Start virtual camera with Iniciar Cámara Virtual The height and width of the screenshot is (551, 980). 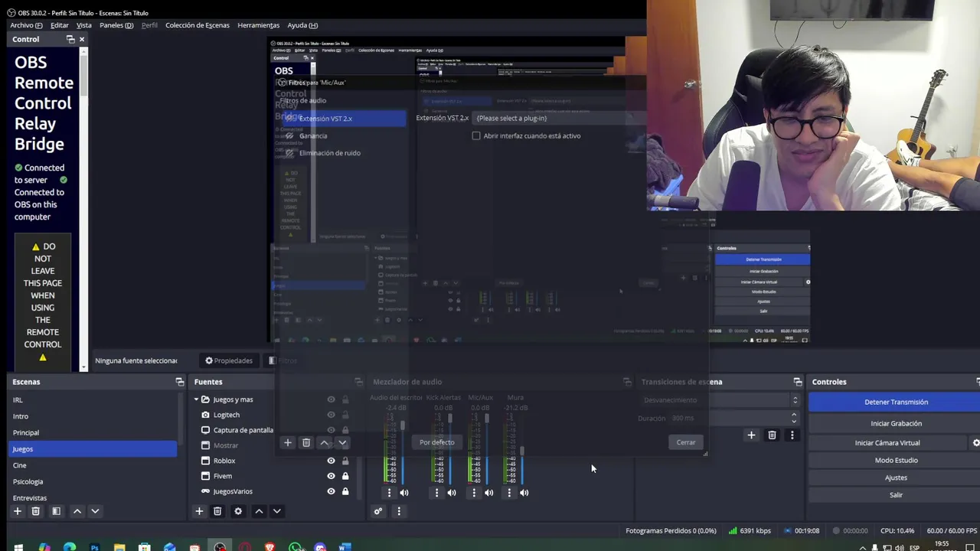point(887,443)
